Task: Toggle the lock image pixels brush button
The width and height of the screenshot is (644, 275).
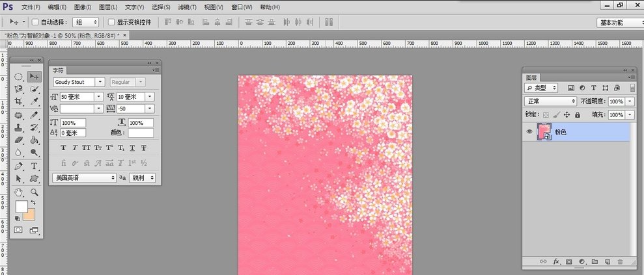Action: [556, 115]
